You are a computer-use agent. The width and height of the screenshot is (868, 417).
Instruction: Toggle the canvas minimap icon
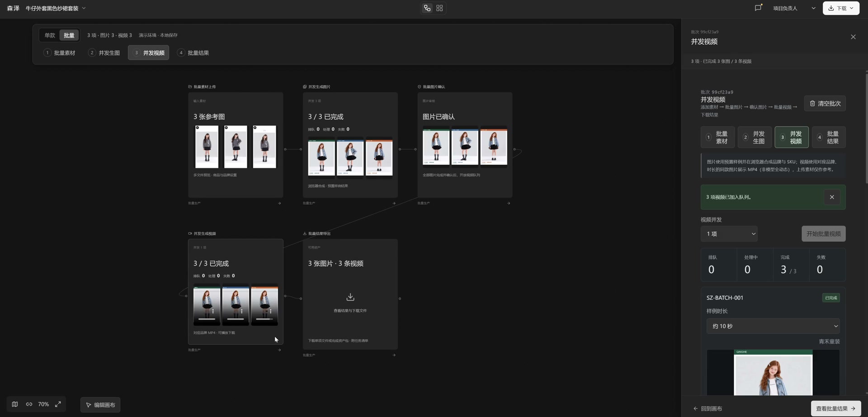point(15,404)
